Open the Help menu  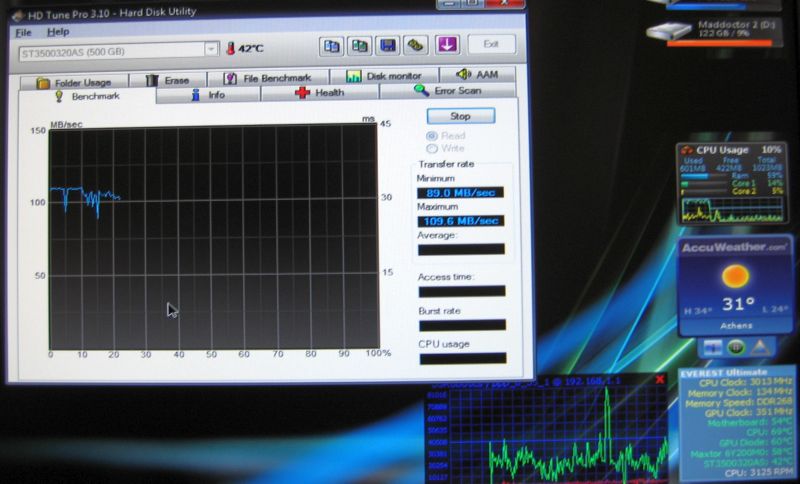[58, 32]
